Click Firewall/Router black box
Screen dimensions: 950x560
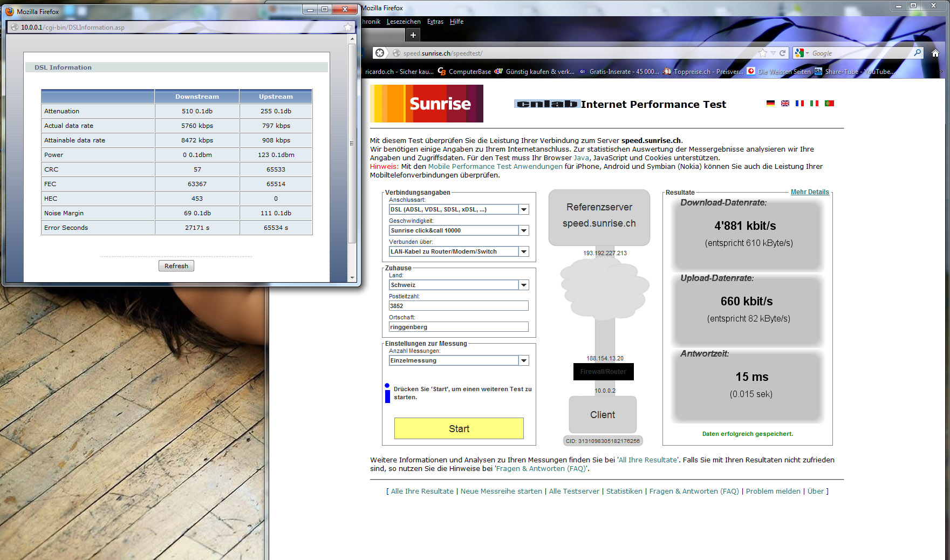[603, 372]
